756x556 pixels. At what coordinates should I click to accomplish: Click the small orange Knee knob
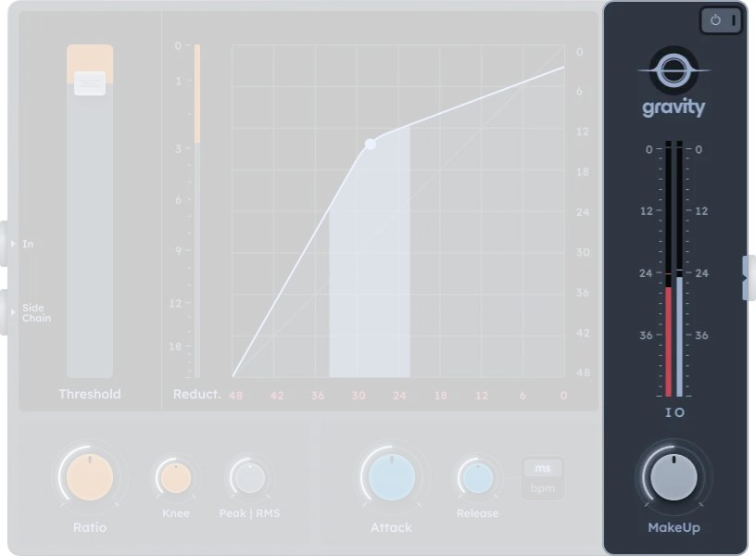click(175, 478)
